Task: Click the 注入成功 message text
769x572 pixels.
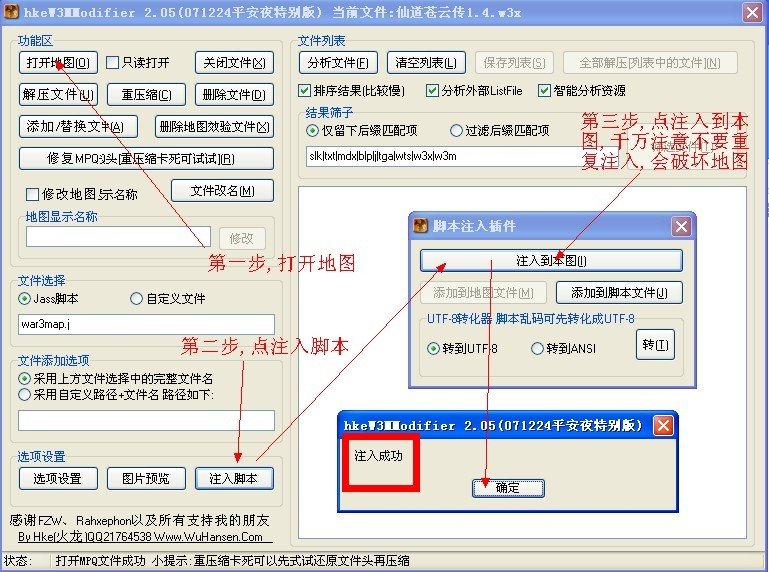Action: point(379,456)
